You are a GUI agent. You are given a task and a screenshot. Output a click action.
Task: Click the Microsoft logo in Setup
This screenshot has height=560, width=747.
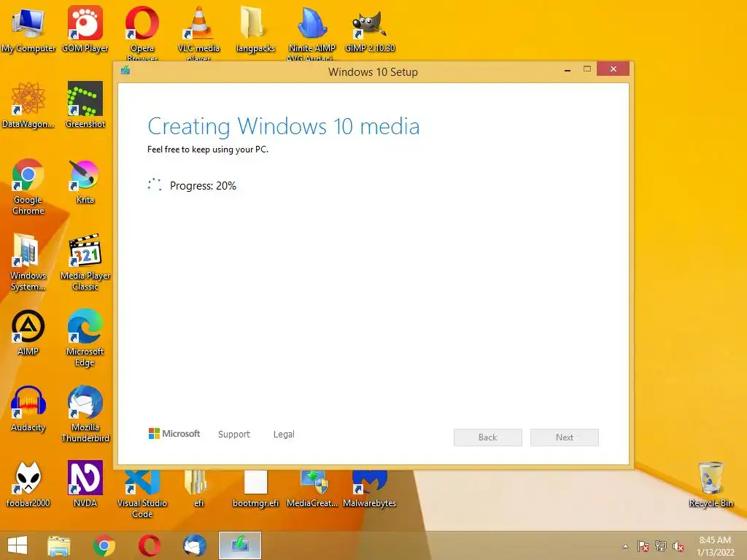[174, 433]
